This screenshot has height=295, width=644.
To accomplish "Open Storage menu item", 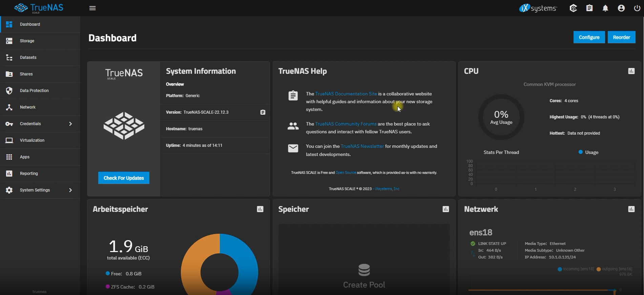I will 40,41.
